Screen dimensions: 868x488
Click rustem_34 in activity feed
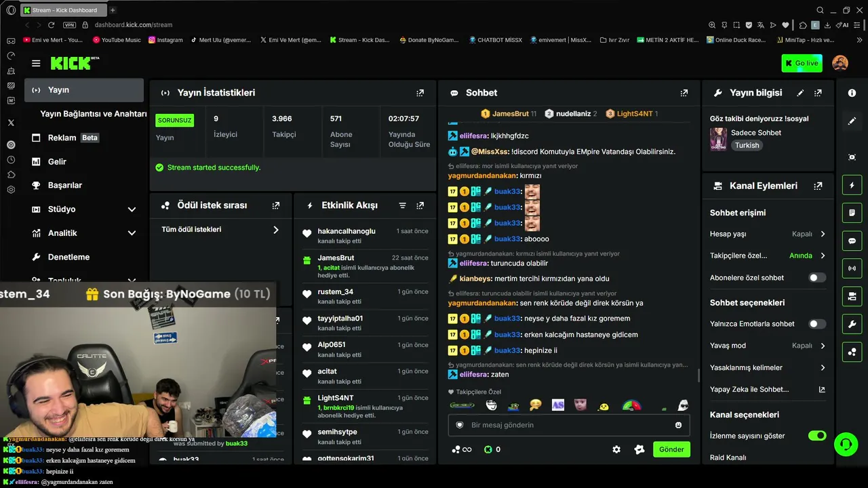[x=336, y=292]
